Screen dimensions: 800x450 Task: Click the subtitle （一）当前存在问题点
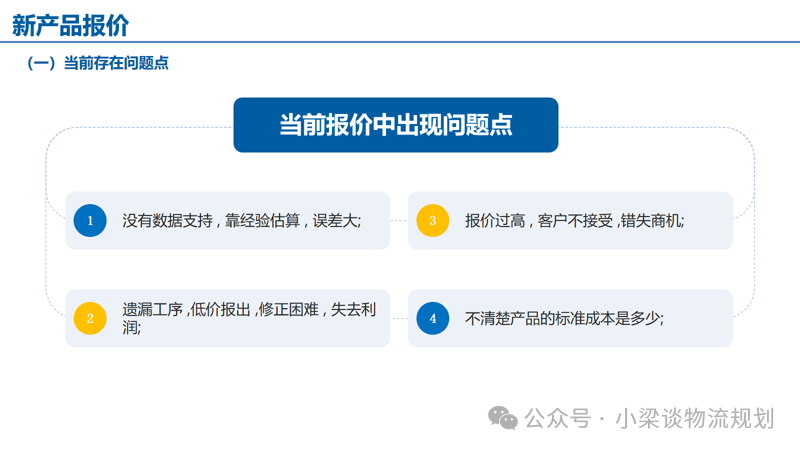[x=98, y=63]
